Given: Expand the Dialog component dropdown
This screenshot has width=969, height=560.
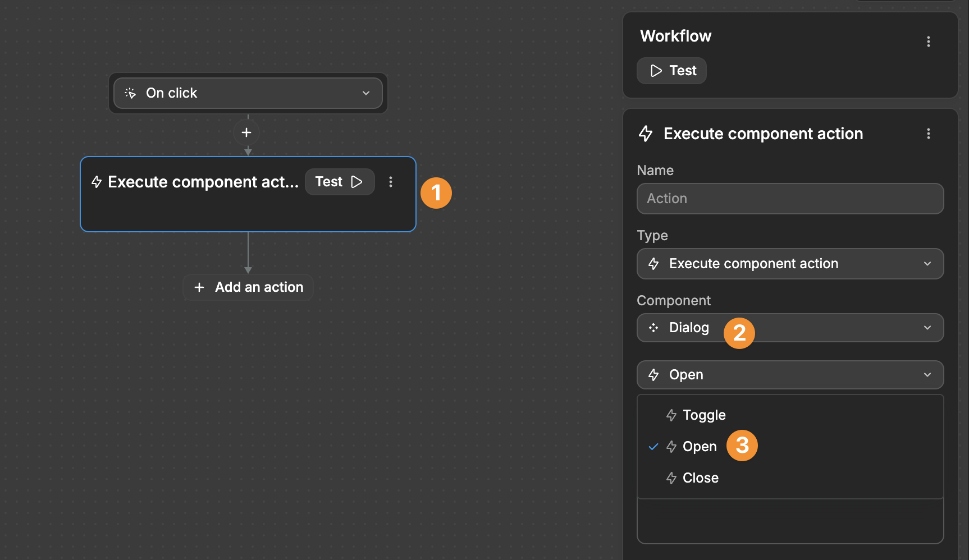Looking at the screenshot, I should click(927, 328).
